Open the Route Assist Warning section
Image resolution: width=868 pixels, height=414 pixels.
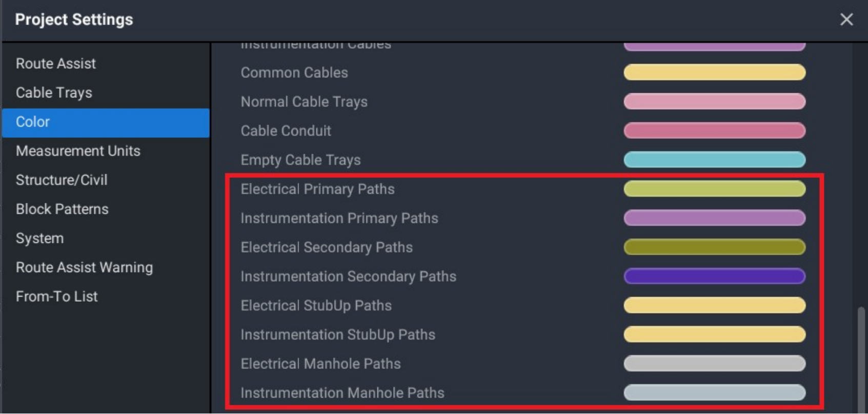coord(84,267)
